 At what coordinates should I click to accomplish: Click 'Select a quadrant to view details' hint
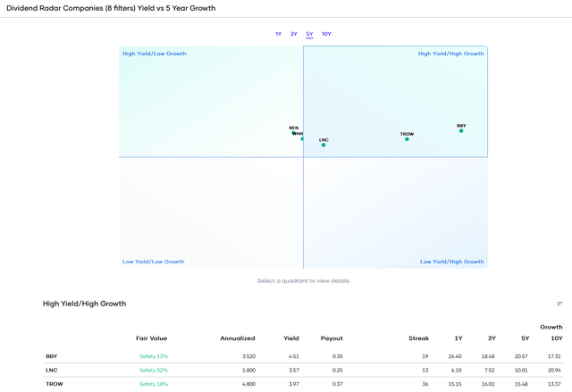pyautogui.click(x=303, y=281)
